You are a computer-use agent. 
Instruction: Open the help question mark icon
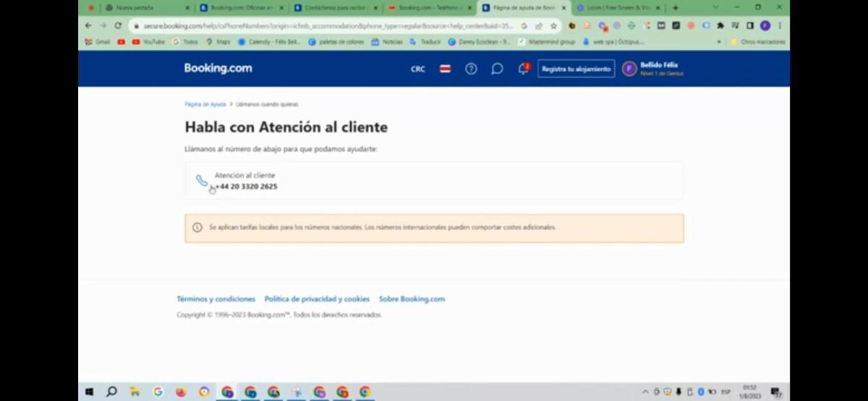tap(471, 69)
